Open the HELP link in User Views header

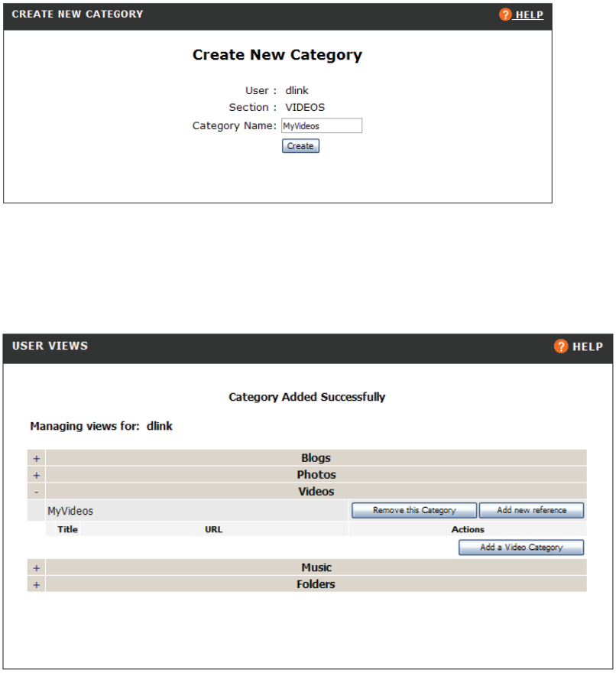tap(588, 346)
